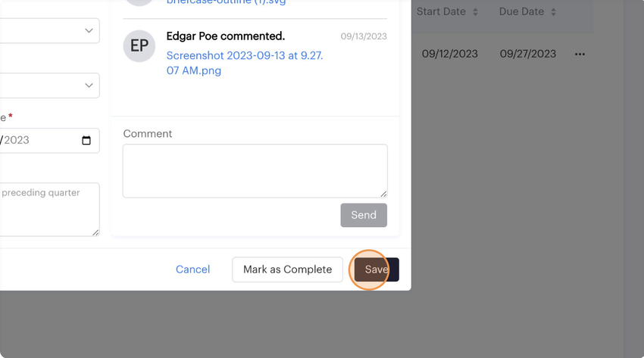Screen dimensions: 644x358
Task: Select the 09/12/2023 start date cell
Action: (x=451, y=54)
